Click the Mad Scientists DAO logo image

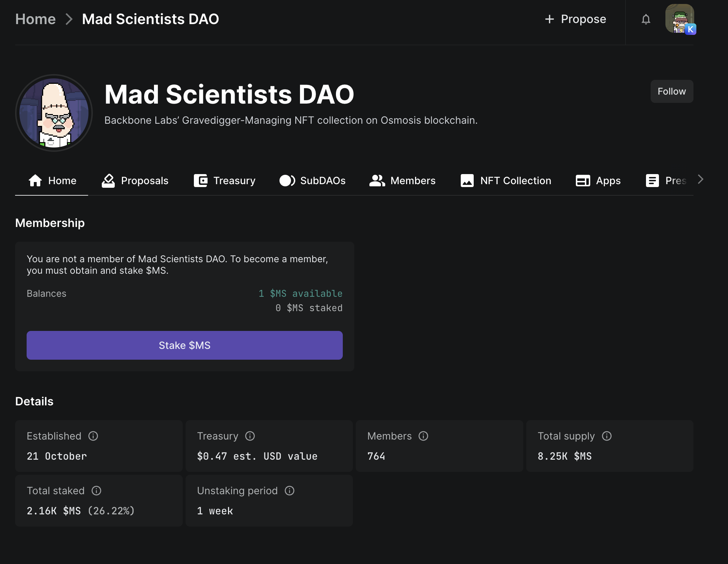54,113
